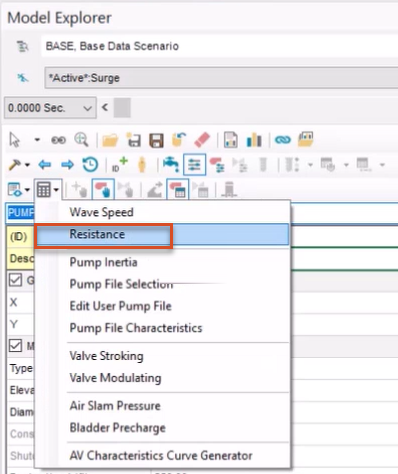Select the arrow pointer tool
398x474 pixels.
pos(14,140)
